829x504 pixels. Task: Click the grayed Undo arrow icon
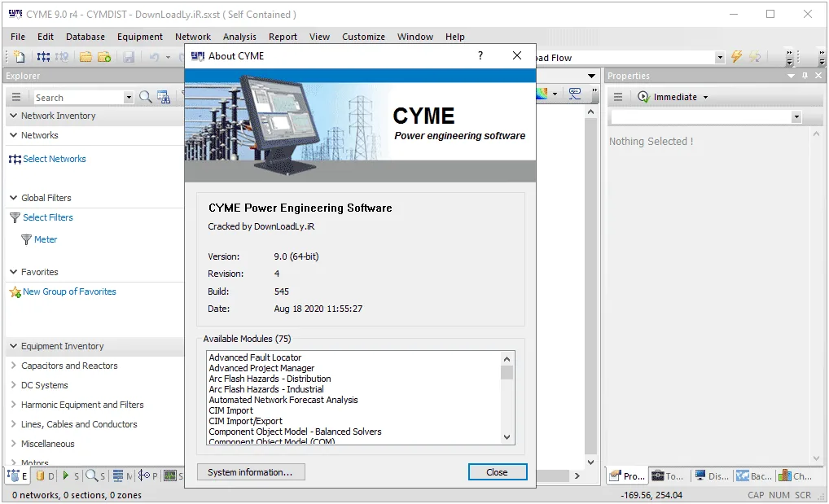154,56
